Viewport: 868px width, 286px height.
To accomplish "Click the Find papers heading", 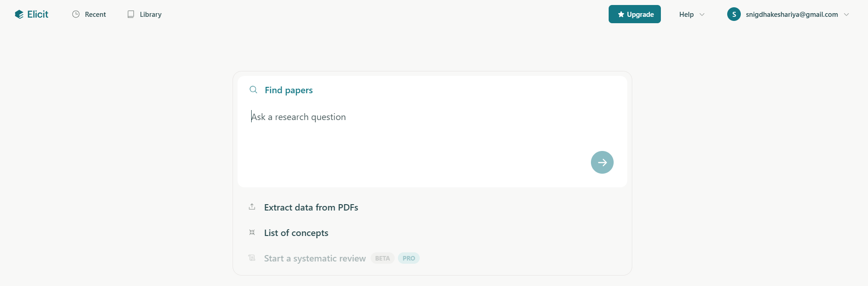I will pyautogui.click(x=288, y=90).
